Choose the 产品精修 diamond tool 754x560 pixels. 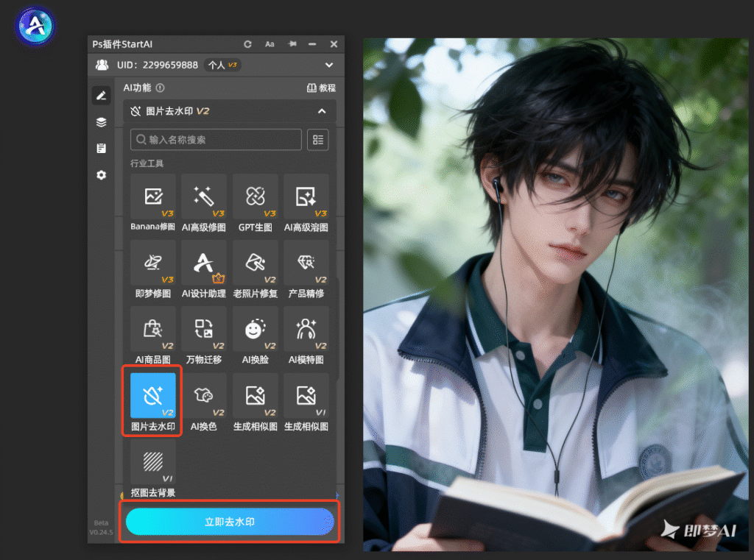pyautogui.click(x=306, y=269)
